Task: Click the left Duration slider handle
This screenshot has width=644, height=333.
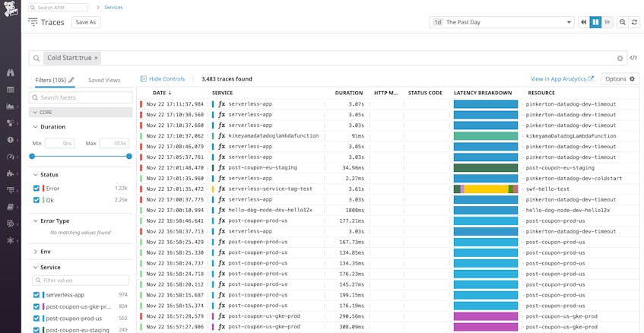Action: pyautogui.click(x=32, y=156)
